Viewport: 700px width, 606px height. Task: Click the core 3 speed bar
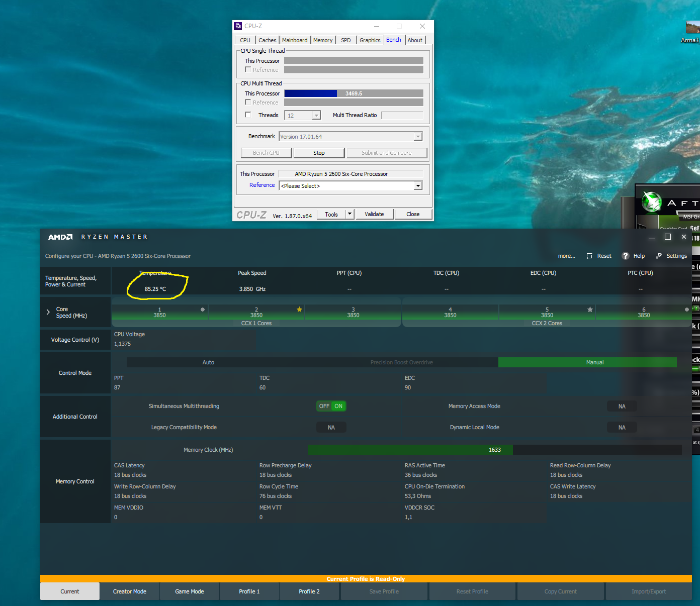[353, 313]
